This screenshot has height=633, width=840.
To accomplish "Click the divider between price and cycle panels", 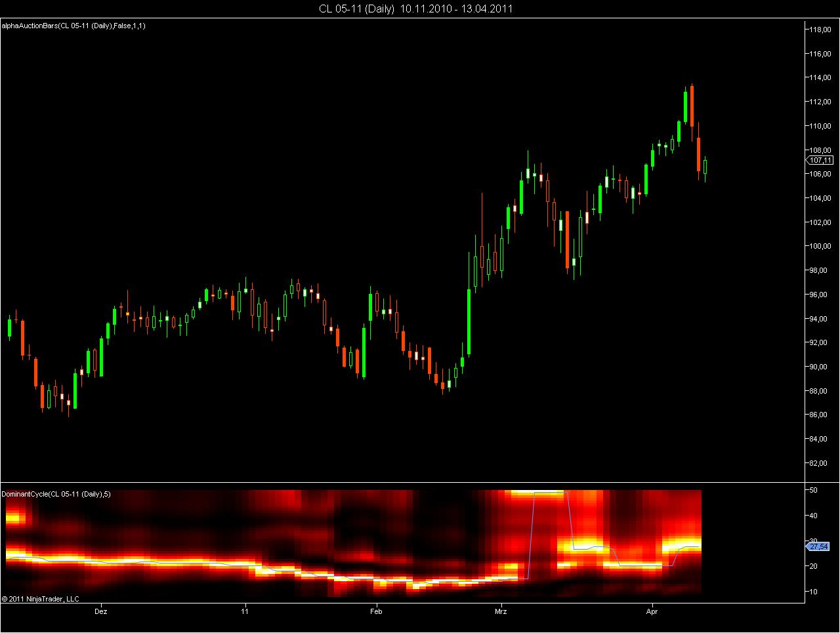I will click(x=402, y=483).
